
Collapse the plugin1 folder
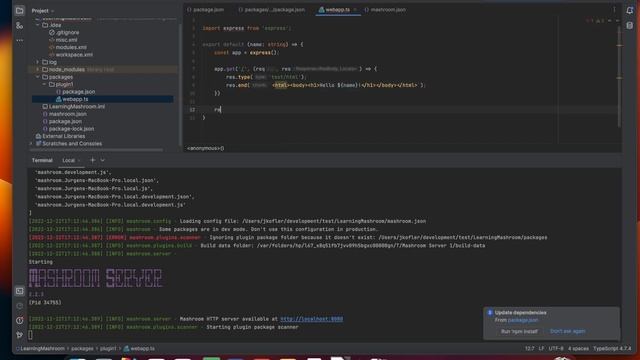(44, 84)
